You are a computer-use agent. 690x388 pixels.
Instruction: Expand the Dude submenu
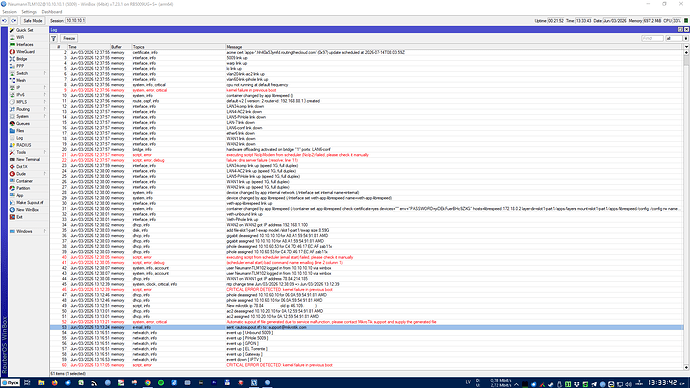[x=28, y=174]
